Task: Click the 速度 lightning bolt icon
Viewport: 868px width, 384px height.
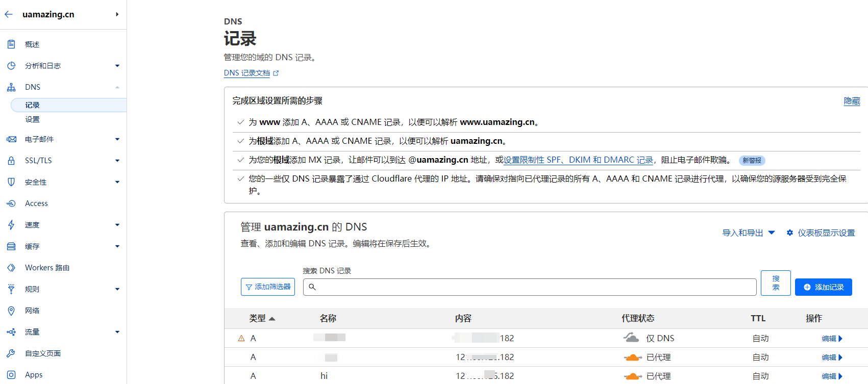Action: (11, 225)
